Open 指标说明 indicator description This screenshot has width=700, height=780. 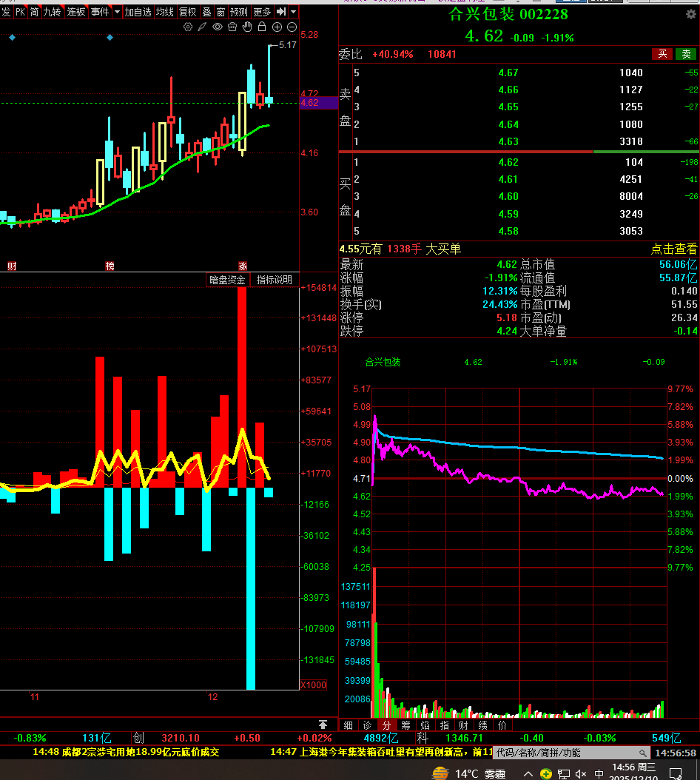[274, 280]
